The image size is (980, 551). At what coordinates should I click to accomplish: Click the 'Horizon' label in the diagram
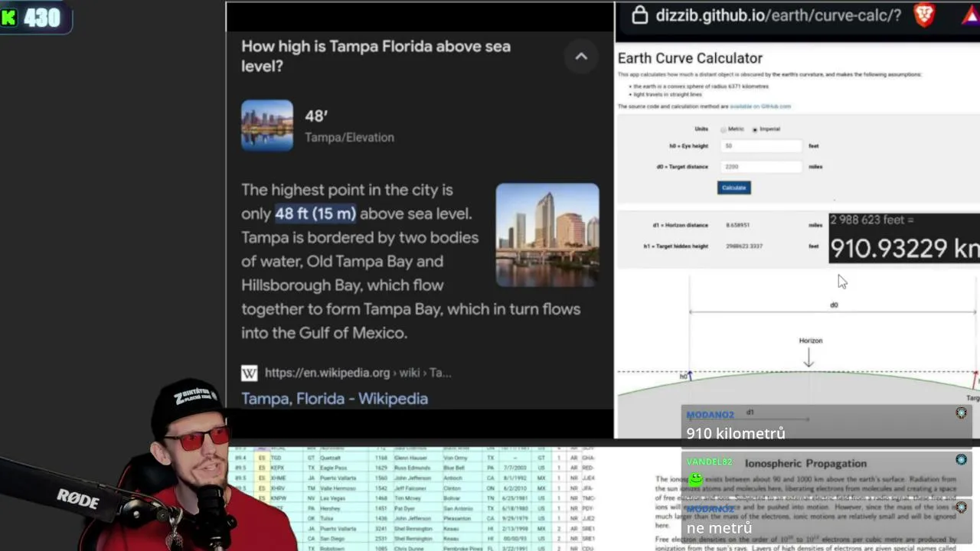(810, 341)
